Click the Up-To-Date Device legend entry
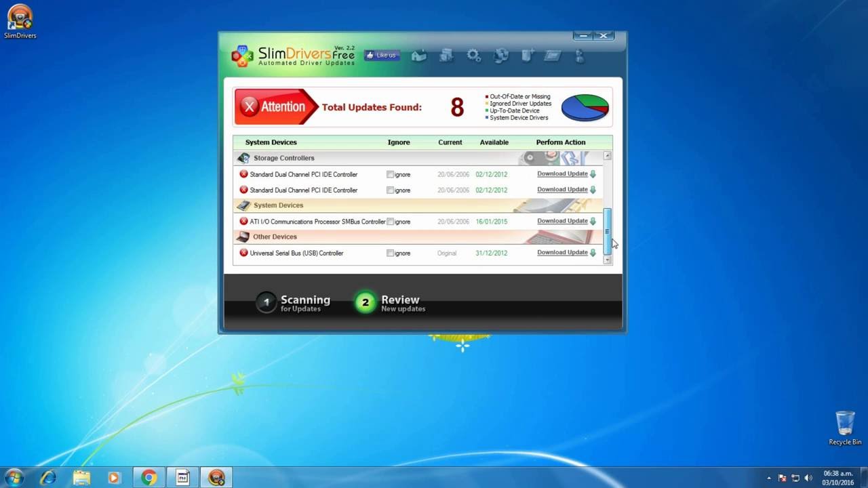868x488 pixels. pyautogui.click(x=513, y=110)
